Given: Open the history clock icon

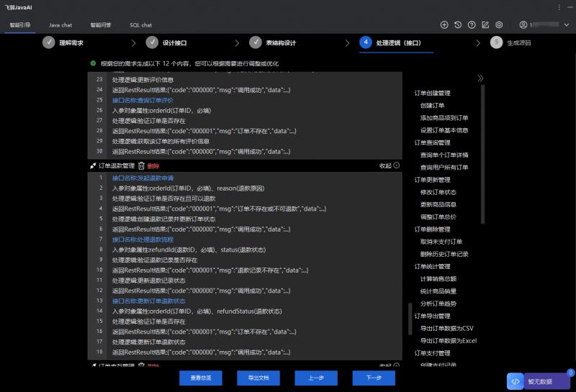Looking at the screenshot, I should pyautogui.click(x=458, y=25).
